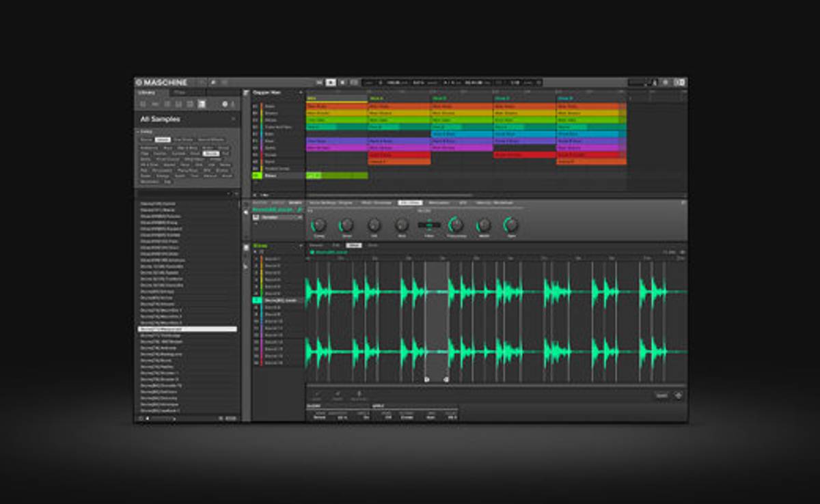The width and height of the screenshot is (820, 504).
Task: Open the All Samples product dropdown arrow
Action: pyautogui.click(x=232, y=119)
